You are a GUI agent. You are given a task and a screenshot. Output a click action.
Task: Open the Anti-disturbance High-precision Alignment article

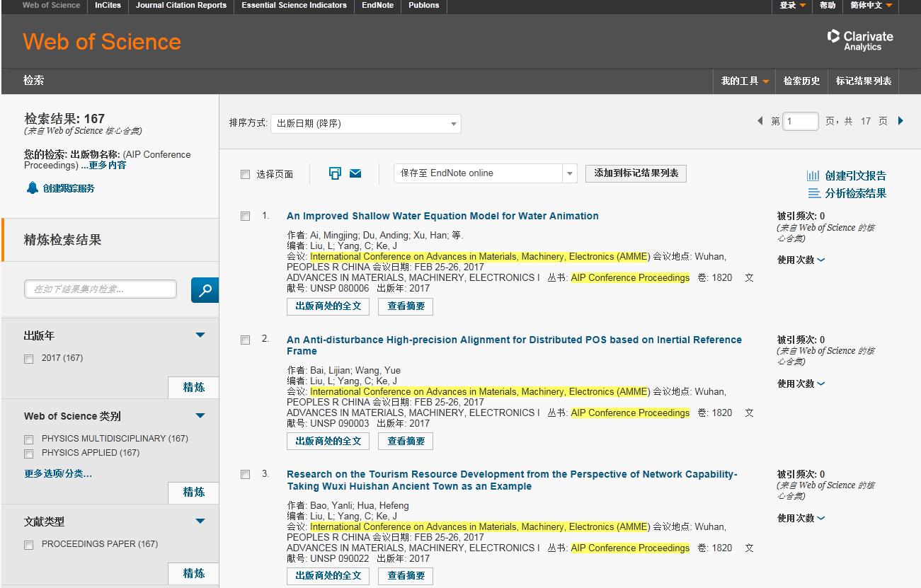(514, 345)
